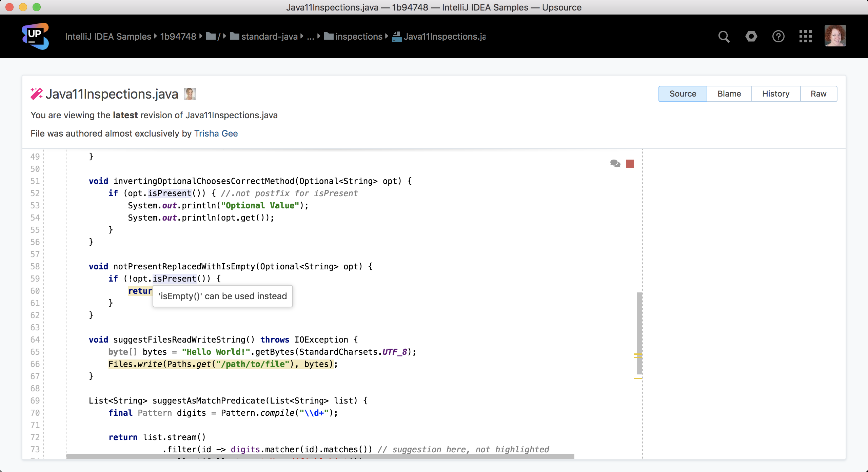Open Java11Inspections.java breadcrumb item
The image size is (868, 472).
(445, 36)
